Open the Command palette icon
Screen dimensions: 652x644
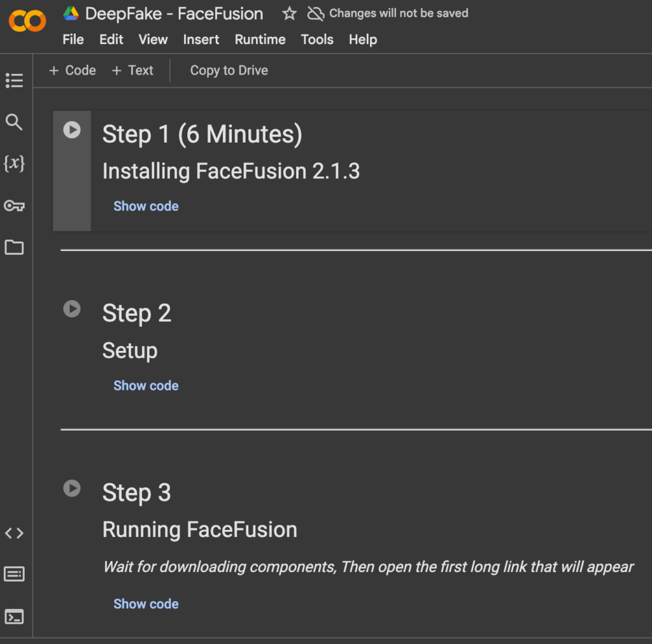point(14,574)
